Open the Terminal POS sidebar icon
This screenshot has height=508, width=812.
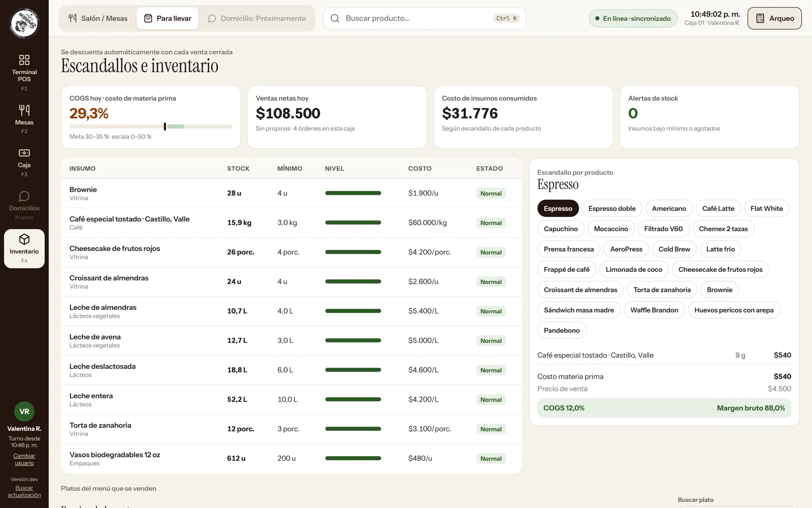point(24,60)
